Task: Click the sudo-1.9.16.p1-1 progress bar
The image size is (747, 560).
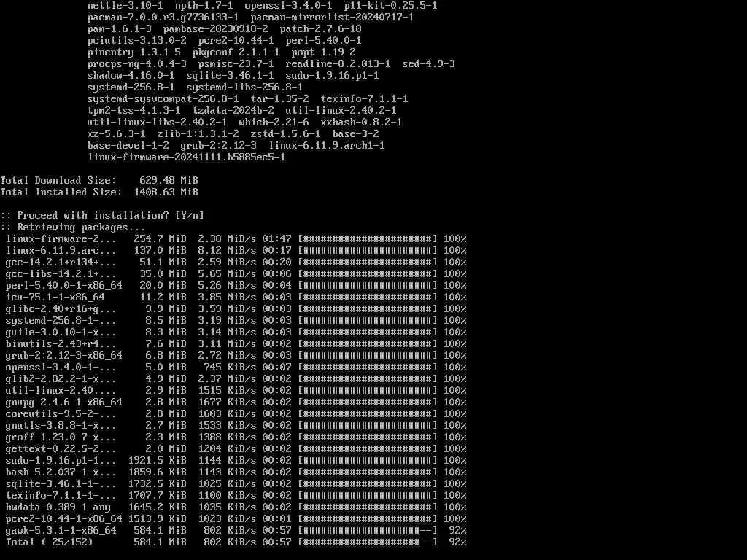Action: 368,461
